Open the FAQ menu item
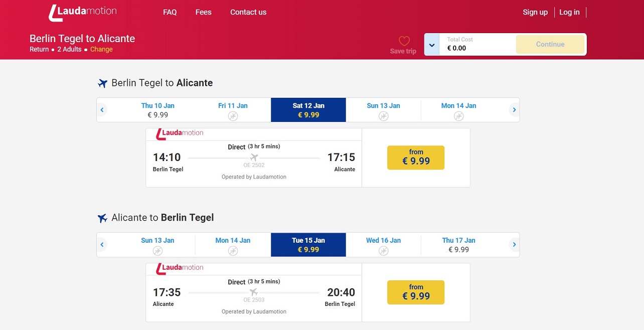The width and height of the screenshot is (644, 330). click(170, 12)
